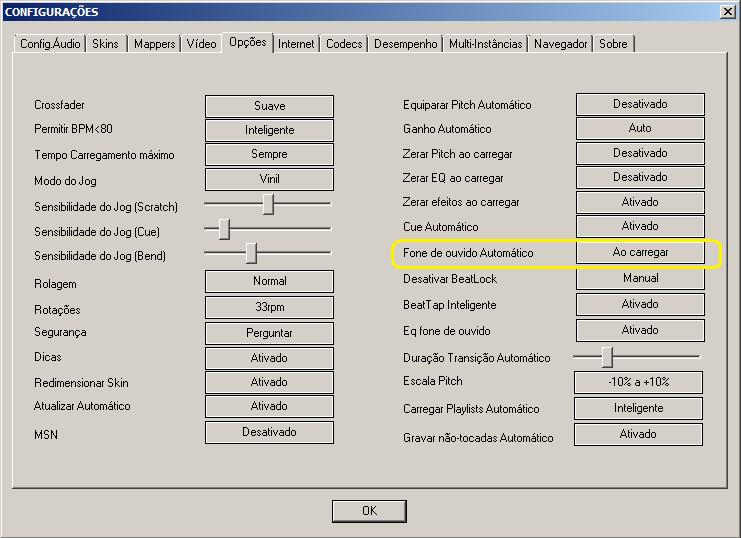The image size is (741, 538).
Task: Open the Sobre tab
Action: [613, 44]
